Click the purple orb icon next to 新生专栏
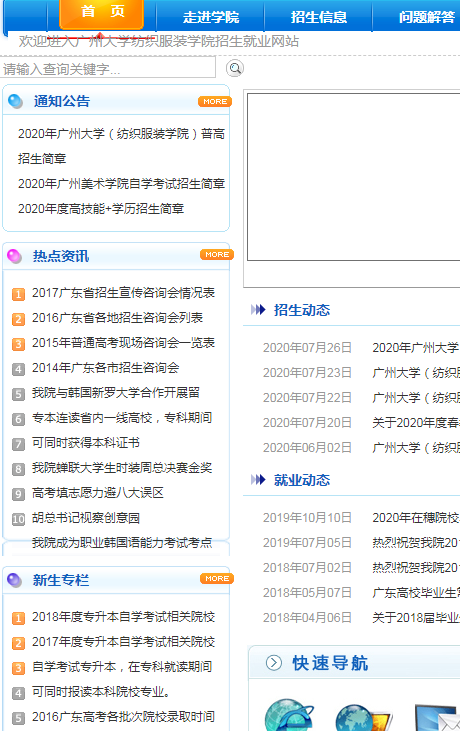Image resolution: width=460 pixels, height=731 pixels. 14,580
